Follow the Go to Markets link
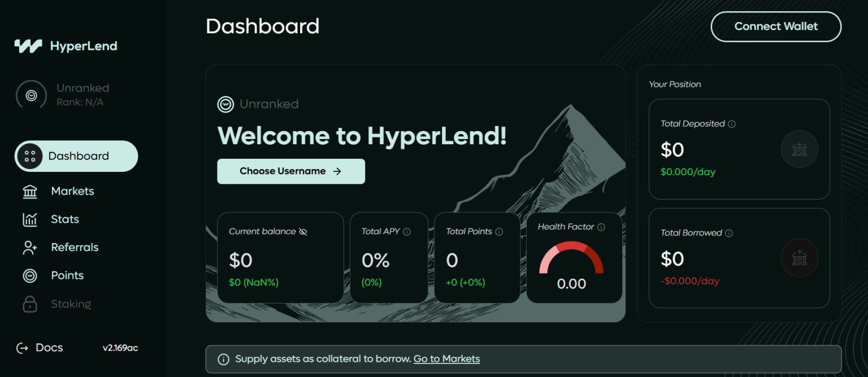The height and width of the screenshot is (377, 868). point(446,358)
